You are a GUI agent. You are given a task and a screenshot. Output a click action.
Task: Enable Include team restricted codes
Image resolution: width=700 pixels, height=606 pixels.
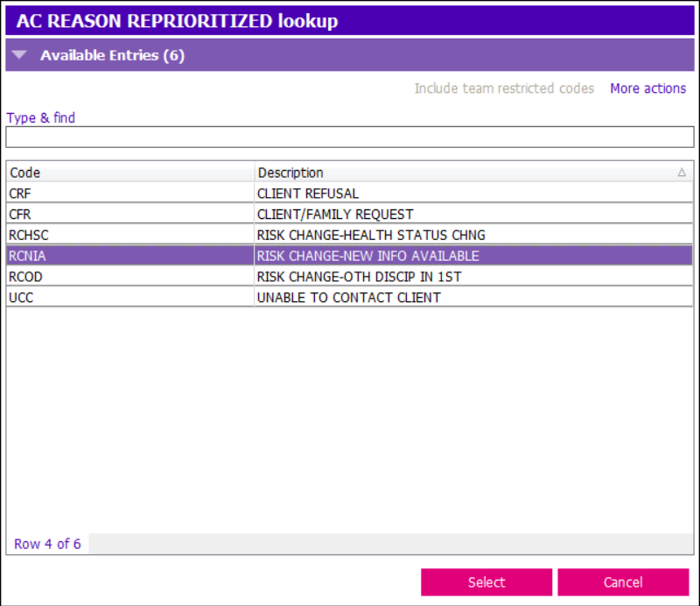click(x=504, y=88)
